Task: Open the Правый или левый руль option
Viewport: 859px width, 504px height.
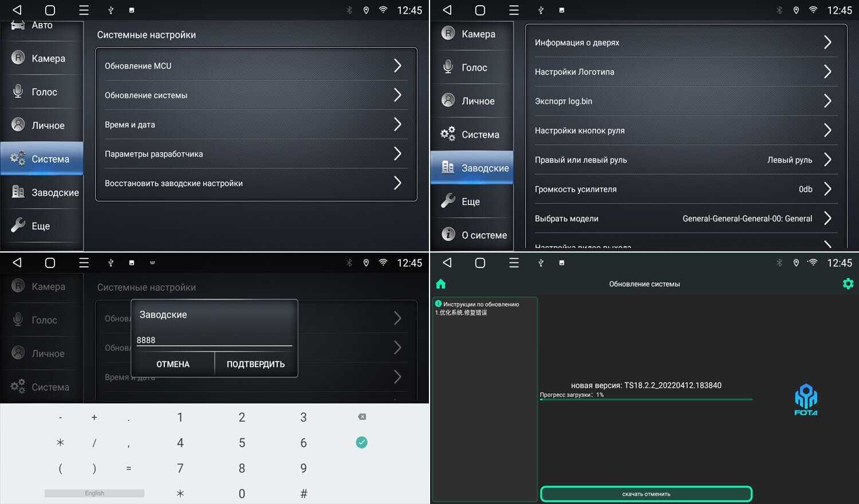Action: click(581, 160)
